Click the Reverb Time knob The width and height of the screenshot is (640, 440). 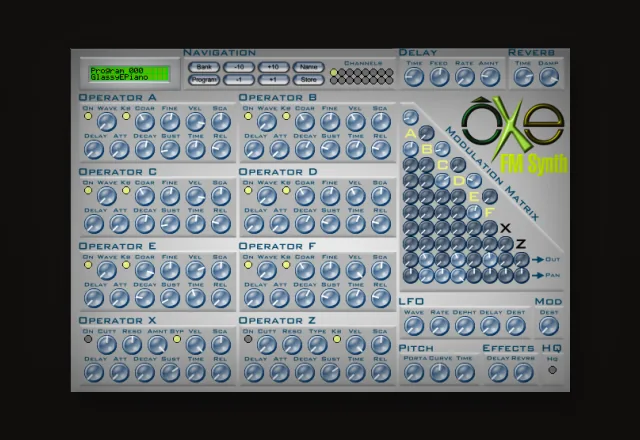point(523,77)
